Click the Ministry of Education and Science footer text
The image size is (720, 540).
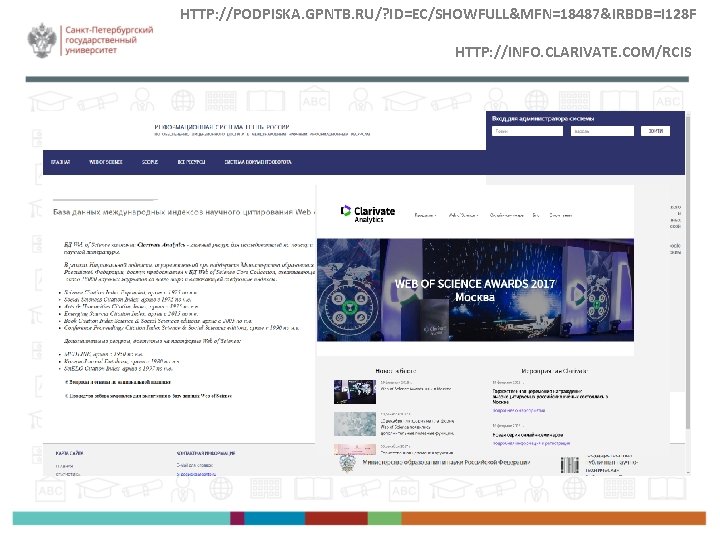[x=446, y=462]
